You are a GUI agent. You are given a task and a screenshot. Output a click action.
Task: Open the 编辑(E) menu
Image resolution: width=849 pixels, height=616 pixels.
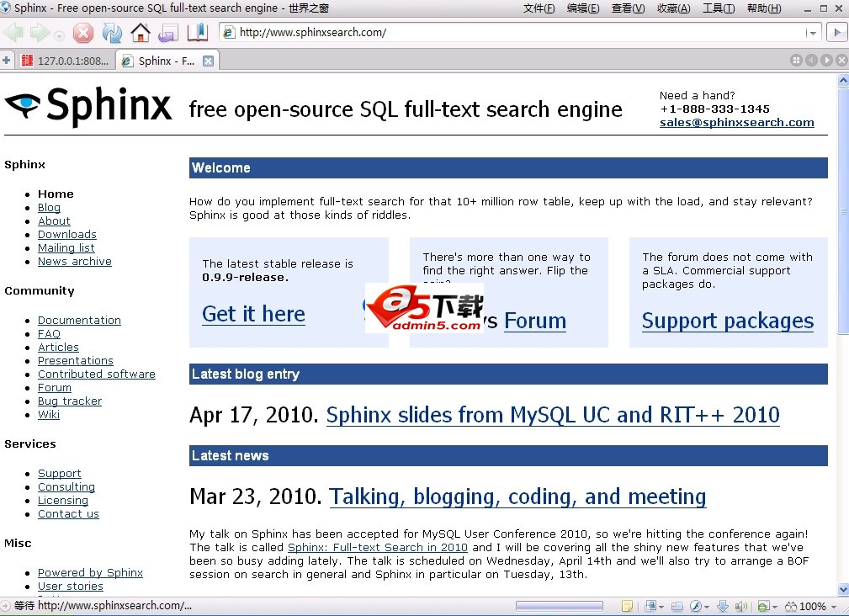click(x=583, y=8)
